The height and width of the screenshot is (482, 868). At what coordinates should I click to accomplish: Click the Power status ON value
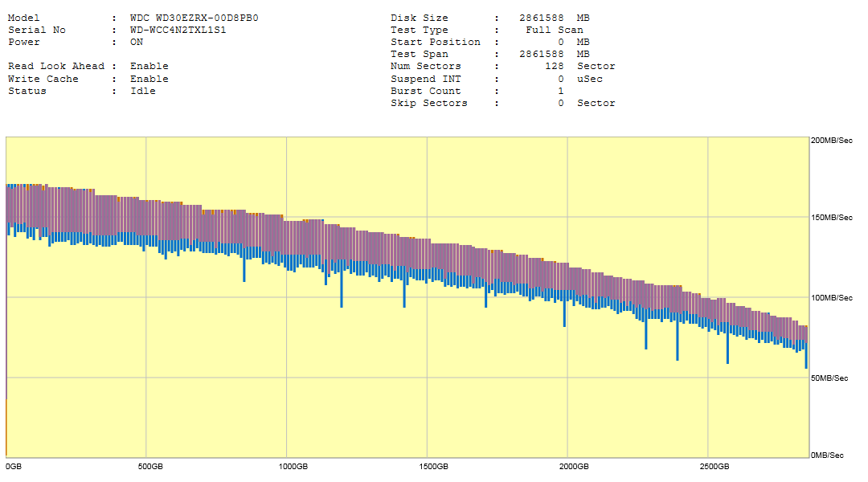[137, 42]
